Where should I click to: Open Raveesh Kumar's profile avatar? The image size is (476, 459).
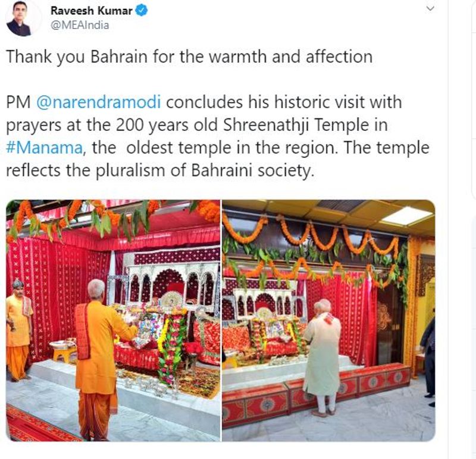coord(19,19)
